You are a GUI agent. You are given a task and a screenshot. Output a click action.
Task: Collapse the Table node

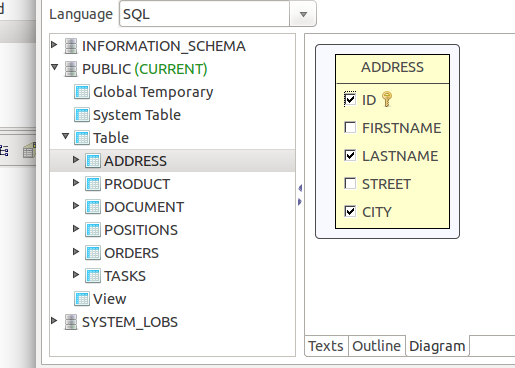(66, 136)
